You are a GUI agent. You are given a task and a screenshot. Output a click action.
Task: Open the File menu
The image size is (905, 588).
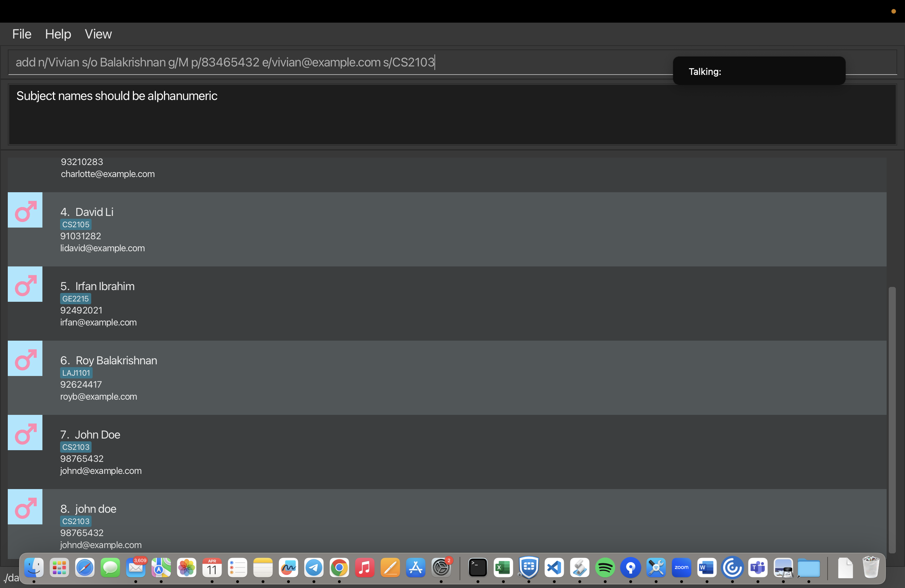click(x=22, y=34)
